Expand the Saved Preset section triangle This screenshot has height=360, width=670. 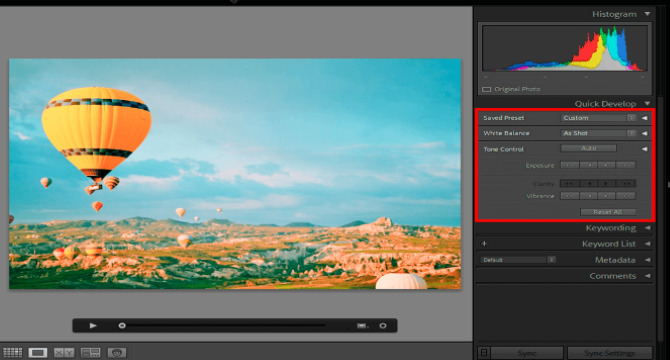click(644, 118)
